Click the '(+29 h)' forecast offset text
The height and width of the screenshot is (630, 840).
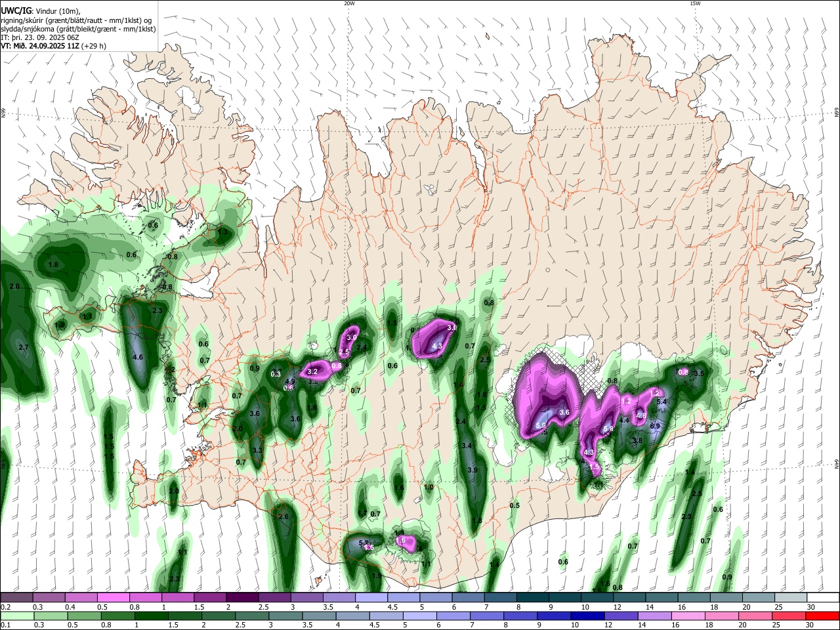pos(94,46)
